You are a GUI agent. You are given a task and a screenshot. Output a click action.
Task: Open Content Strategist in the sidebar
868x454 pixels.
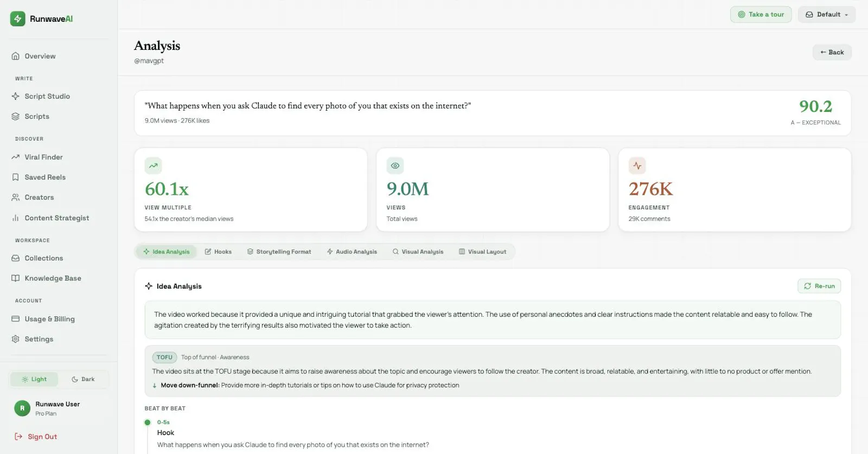click(x=59, y=218)
